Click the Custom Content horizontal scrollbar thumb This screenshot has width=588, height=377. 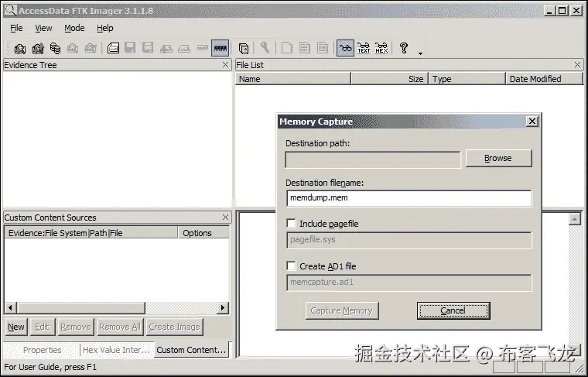coord(80,308)
